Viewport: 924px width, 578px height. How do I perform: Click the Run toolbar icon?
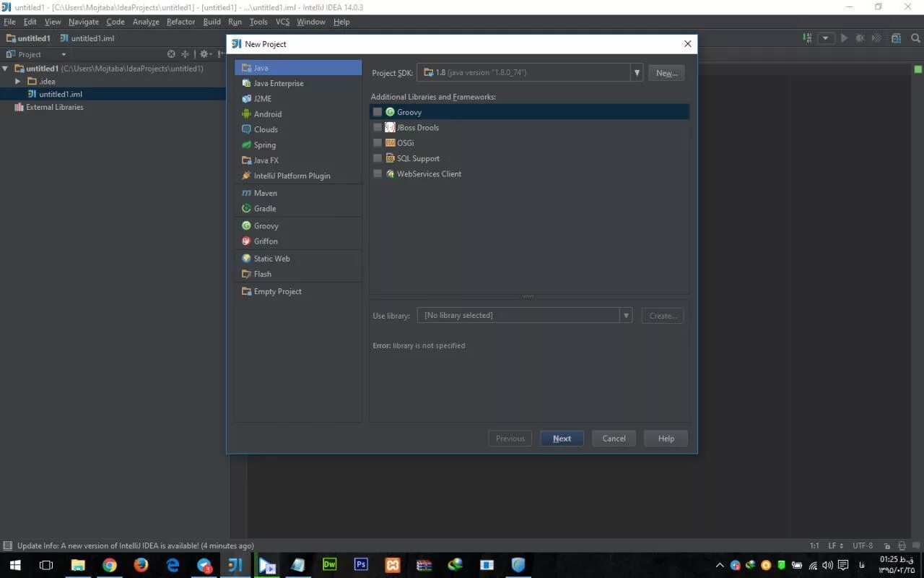point(844,38)
